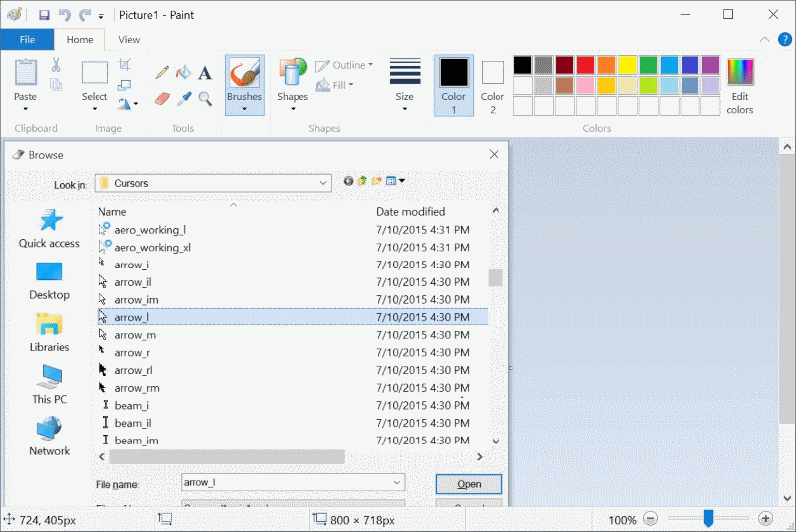The height and width of the screenshot is (532, 796).
Task: Click the Cut scissors icon
Action: click(56, 65)
